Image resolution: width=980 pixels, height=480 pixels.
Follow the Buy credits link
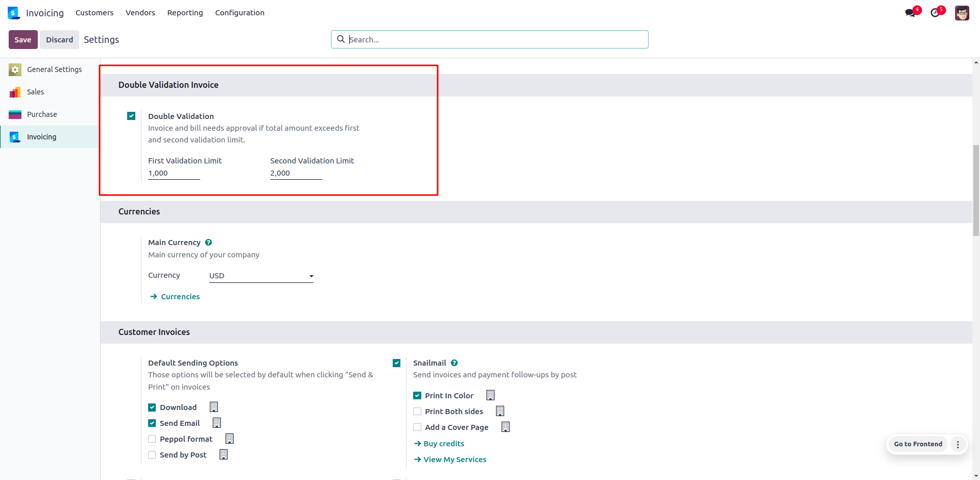[x=443, y=444]
